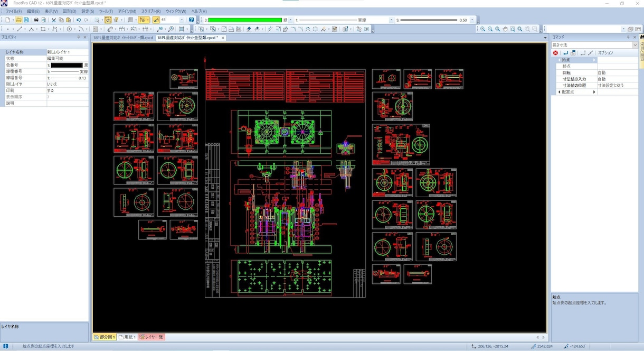Screen dimensions: 644x351
Task: Click the 状態 value 編集可能
Action: tap(68, 59)
